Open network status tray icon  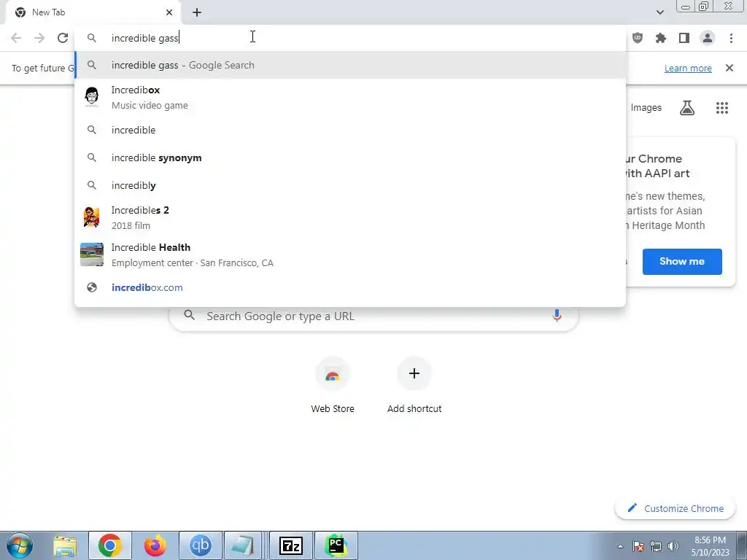656,546
